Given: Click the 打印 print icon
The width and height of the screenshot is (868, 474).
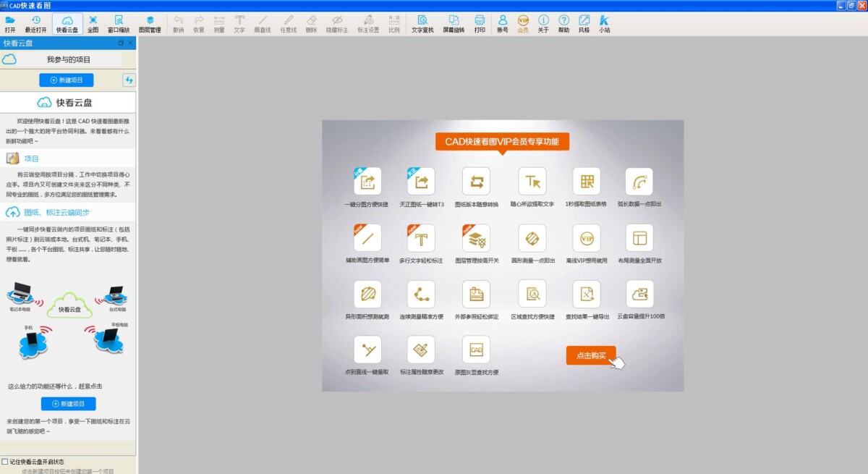Looking at the screenshot, I should pyautogui.click(x=480, y=24).
